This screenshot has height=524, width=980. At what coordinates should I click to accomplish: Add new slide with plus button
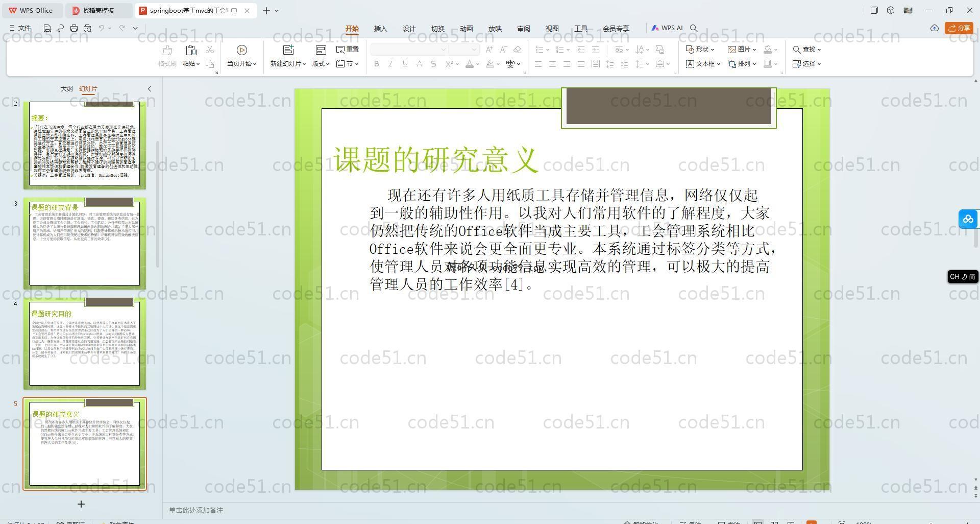point(81,504)
